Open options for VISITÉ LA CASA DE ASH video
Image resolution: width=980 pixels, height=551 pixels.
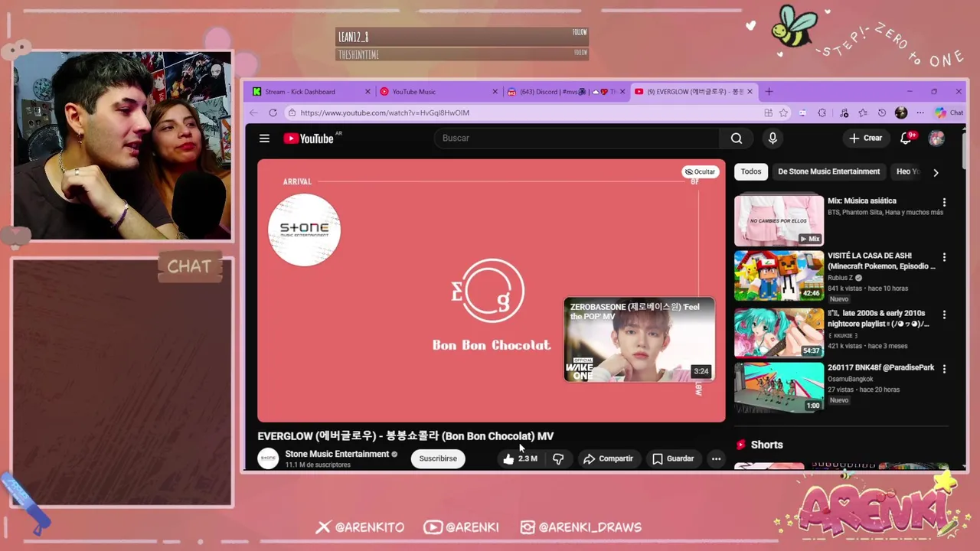point(944,258)
